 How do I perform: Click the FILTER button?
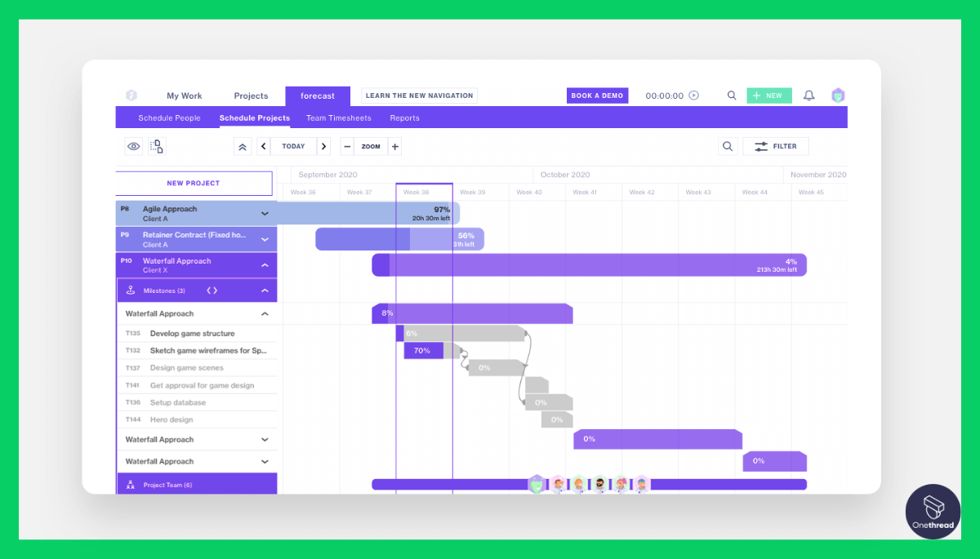click(x=775, y=146)
